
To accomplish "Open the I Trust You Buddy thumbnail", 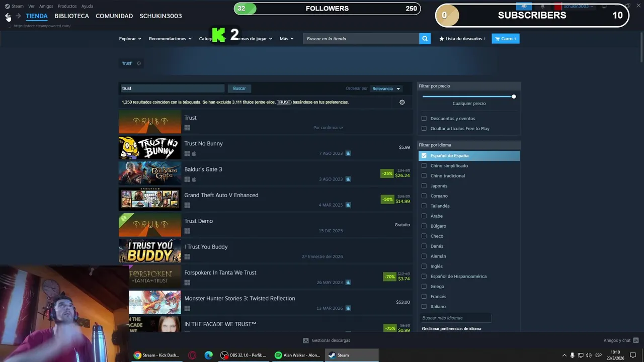I will (x=149, y=251).
